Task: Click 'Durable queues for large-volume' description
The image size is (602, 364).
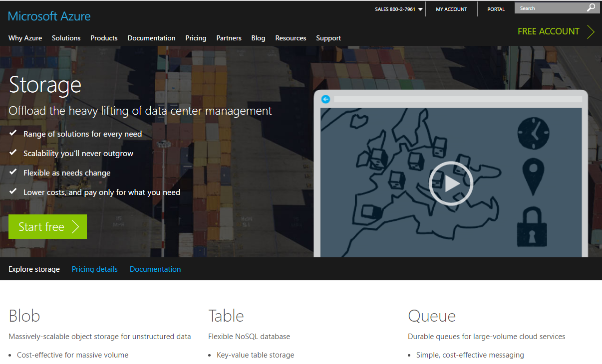Action: coord(487,337)
